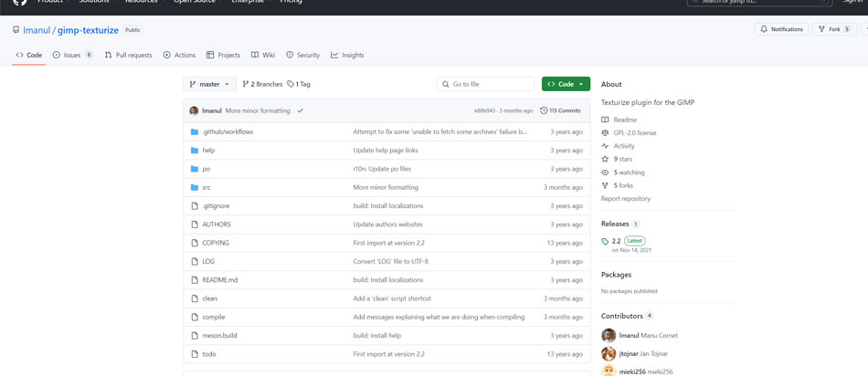Click the COPYING file icon
Viewport: 868px width, 376px height.
coord(195,243)
